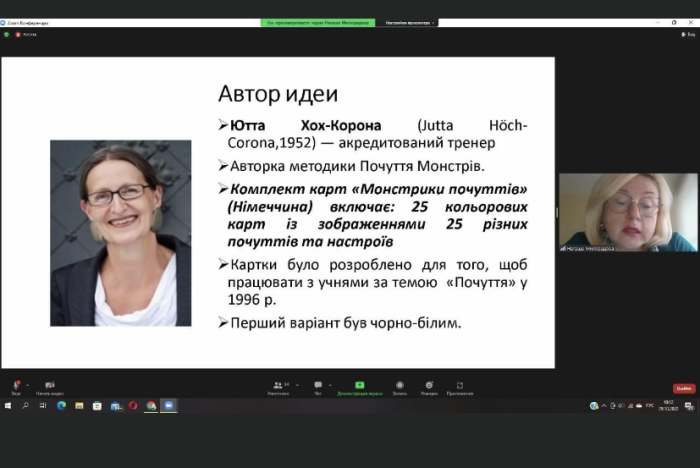Click the green encryption shield icon
700x468 pixels.
(6, 34)
